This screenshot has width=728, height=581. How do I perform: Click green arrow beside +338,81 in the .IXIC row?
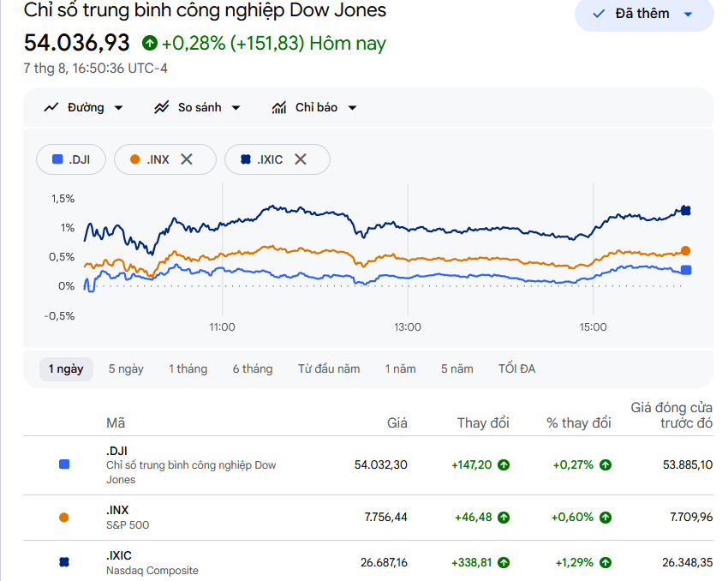tap(504, 563)
